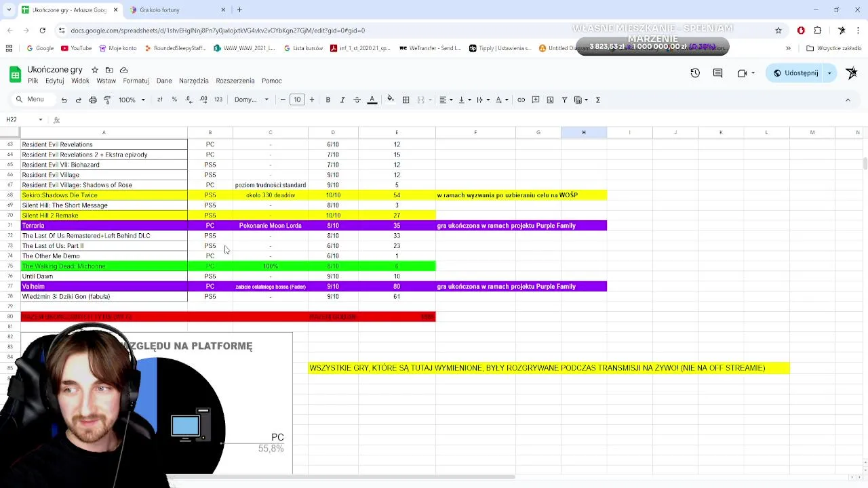Move document to folder icon
The image size is (868, 488).
(109, 70)
